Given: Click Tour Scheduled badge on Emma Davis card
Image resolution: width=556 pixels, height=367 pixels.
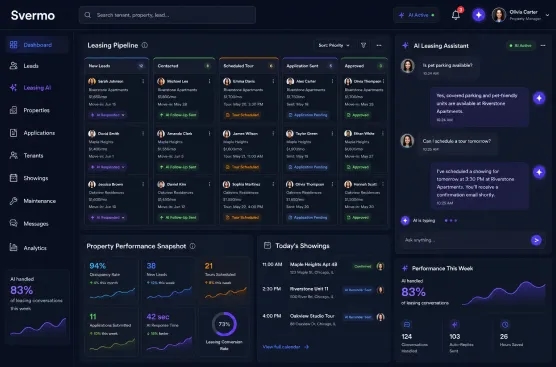Looking at the screenshot, I should [x=243, y=115].
